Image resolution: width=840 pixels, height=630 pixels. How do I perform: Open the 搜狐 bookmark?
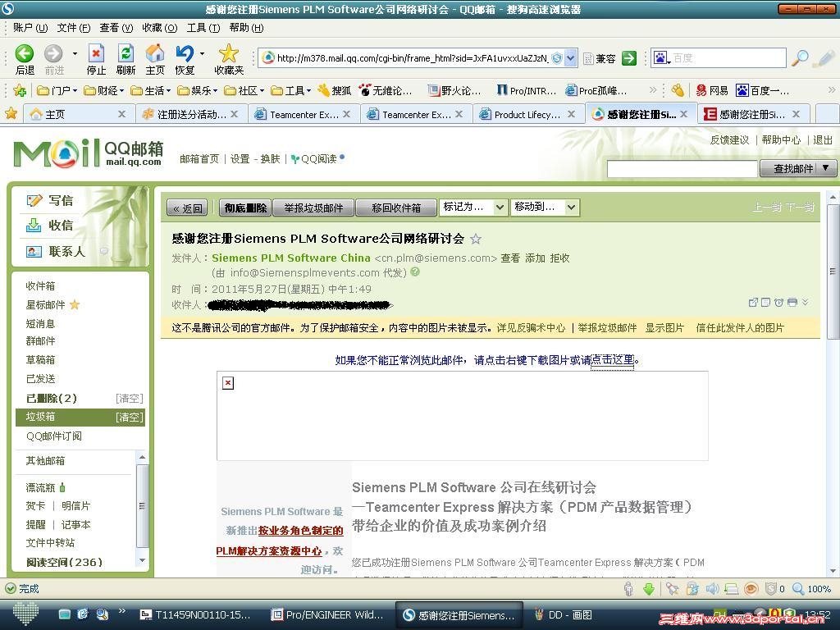[x=335, y=90]
